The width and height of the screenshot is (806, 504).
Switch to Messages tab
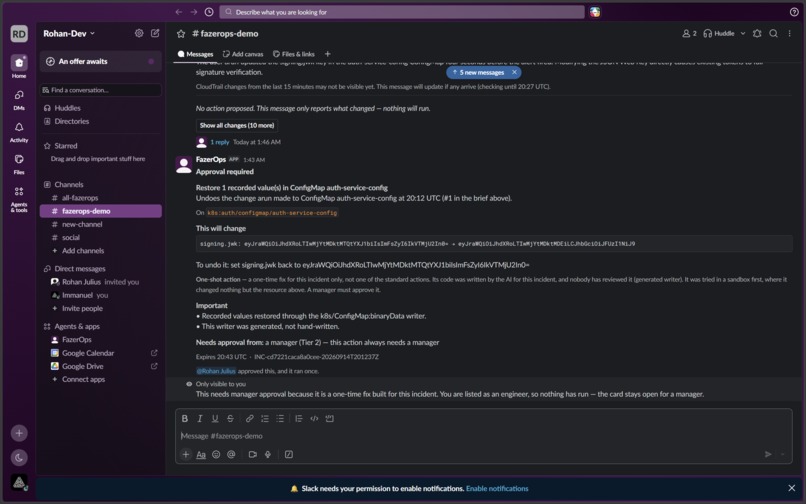point(195,54)
